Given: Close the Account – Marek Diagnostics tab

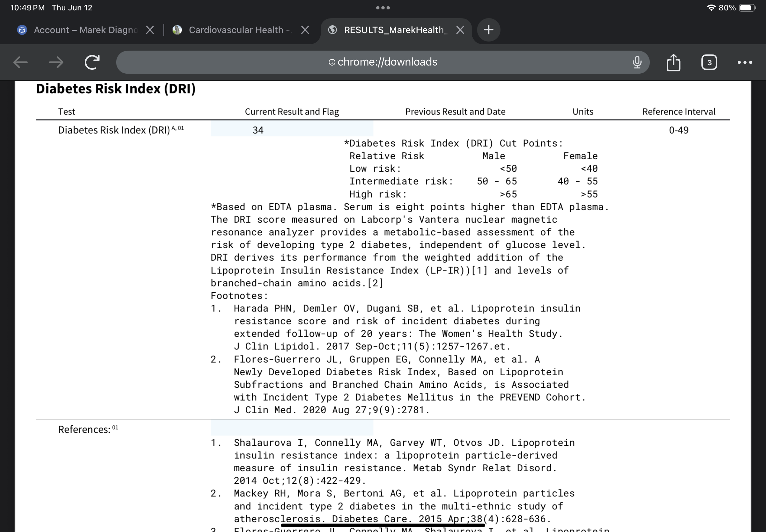Looking at the screenshot, I should click(x=150, y=30).
